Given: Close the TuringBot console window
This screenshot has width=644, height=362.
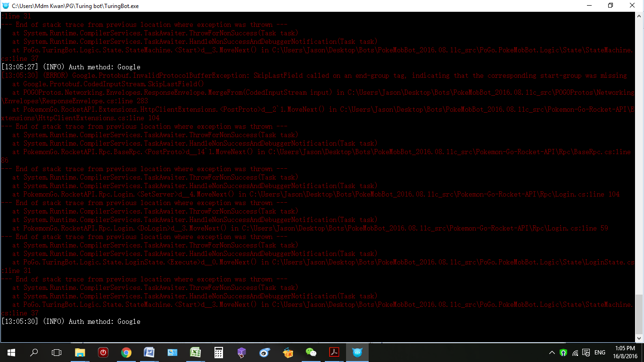Looking at the screenshot, I should 632,6.
